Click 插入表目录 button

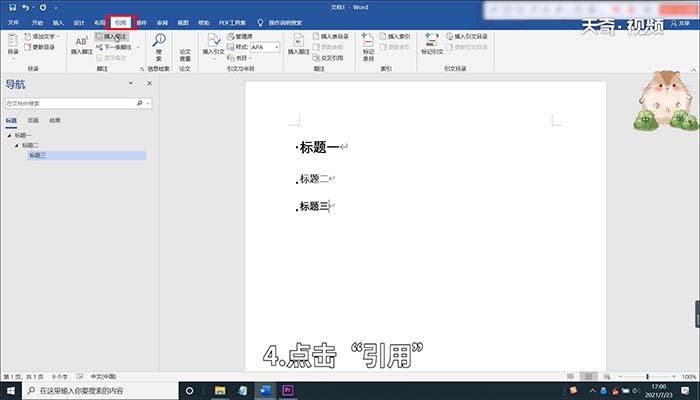(330, 36)
